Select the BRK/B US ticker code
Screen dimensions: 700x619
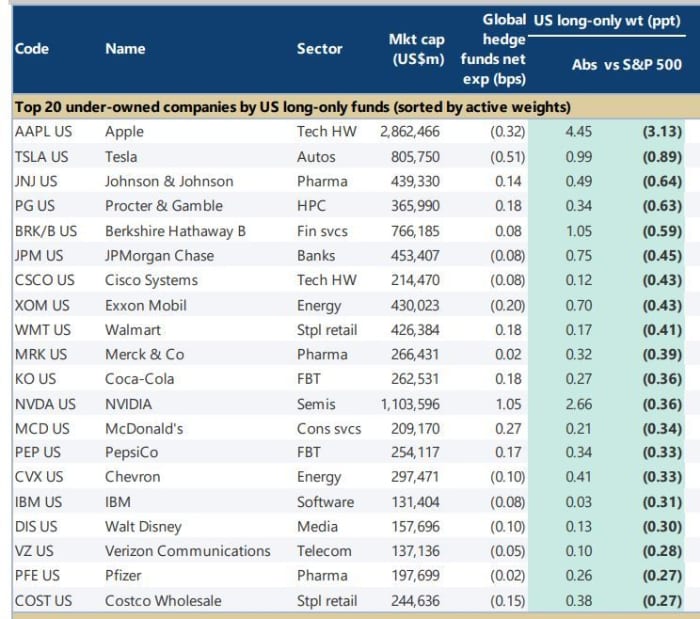(x=46, y=231)
